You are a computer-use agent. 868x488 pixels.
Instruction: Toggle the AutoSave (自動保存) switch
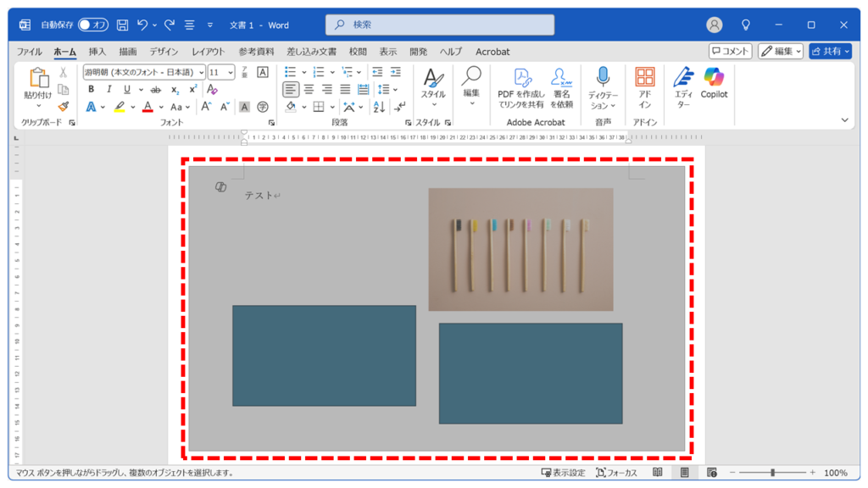[x=93, y=25]
